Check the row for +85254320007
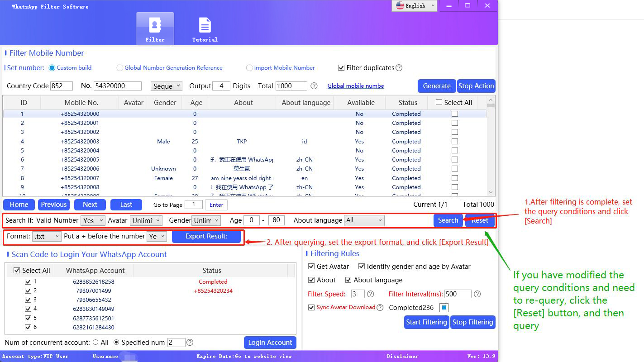 (x=455, y=178)
